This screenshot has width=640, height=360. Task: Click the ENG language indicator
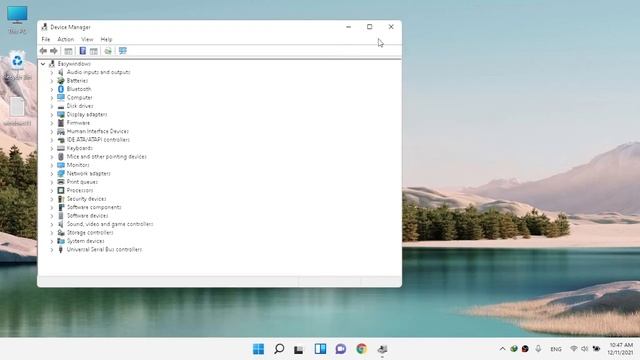pyautogui.click(x=556, y=349)
